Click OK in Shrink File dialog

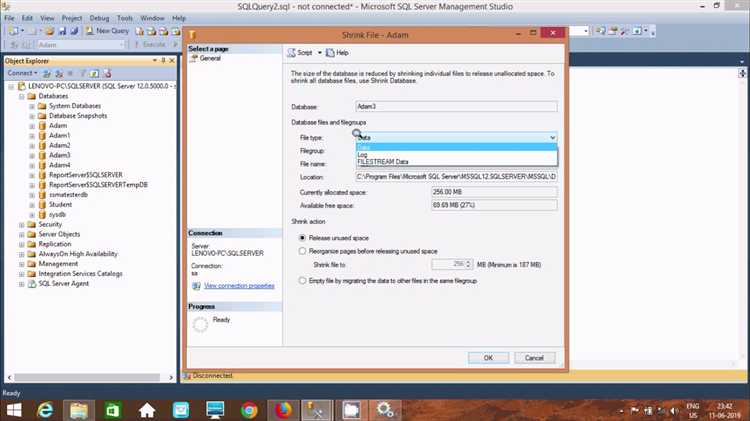click(488, 358)
